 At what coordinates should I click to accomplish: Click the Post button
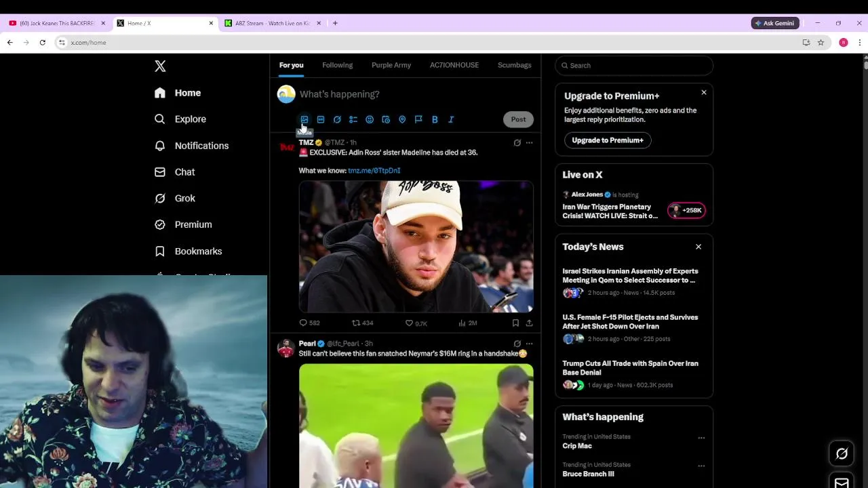[518, 119]
